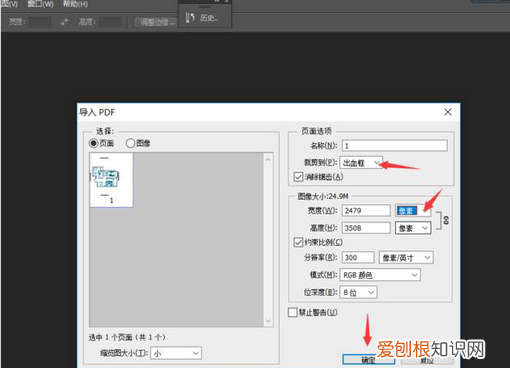Select the 页面 radio button
The image size is (510, 368).
pyautogui.click(x=93, y=143)
